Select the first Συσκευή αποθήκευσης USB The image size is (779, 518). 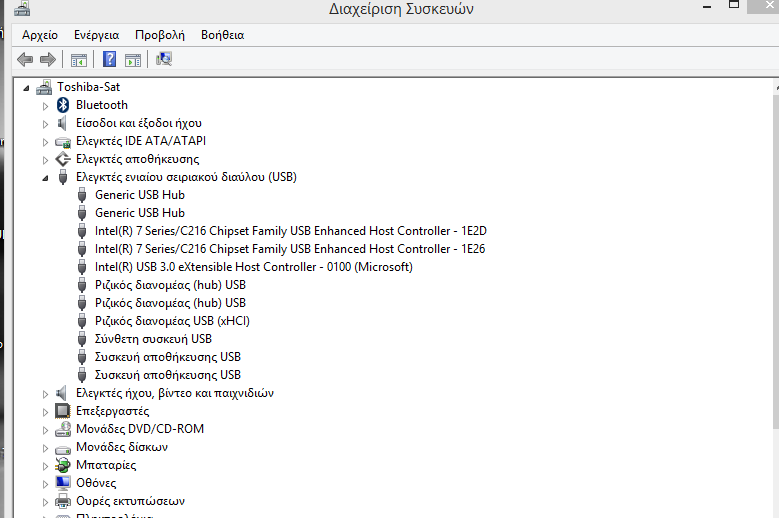click(x=167, y=357)
